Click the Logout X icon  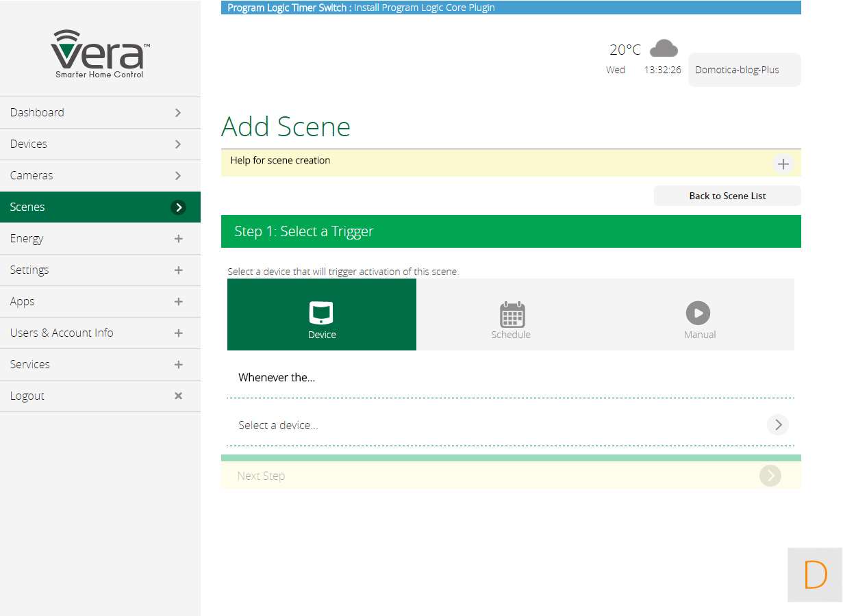pos(178,396)
